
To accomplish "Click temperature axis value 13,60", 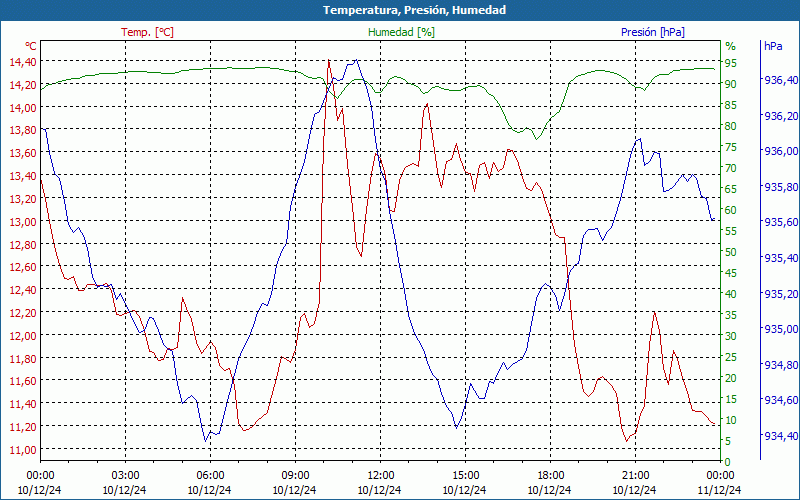I will pyautogui.click(x=23, y=153).
